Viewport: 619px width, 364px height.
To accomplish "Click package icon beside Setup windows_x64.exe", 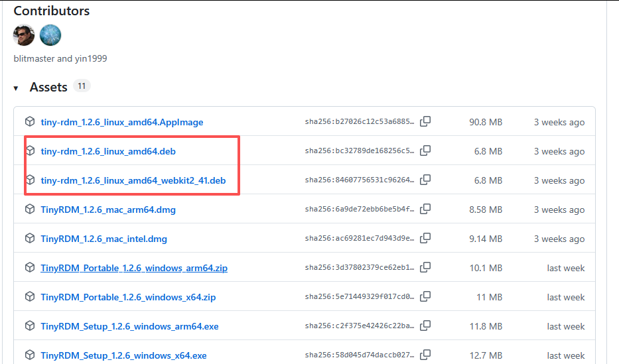I will 30,355.
